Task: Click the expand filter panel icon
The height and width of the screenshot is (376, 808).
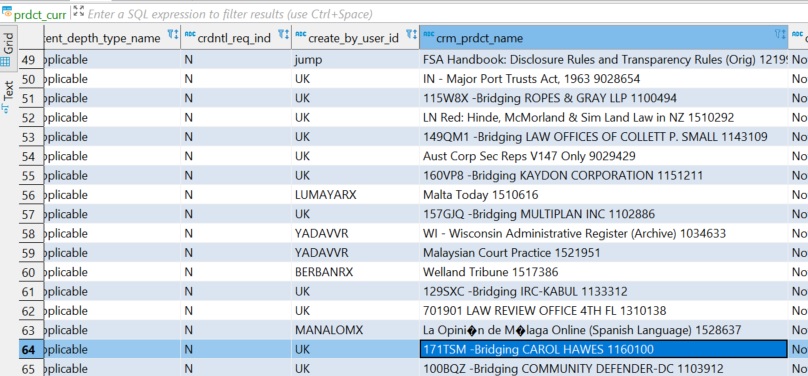Action: [78, 11]
